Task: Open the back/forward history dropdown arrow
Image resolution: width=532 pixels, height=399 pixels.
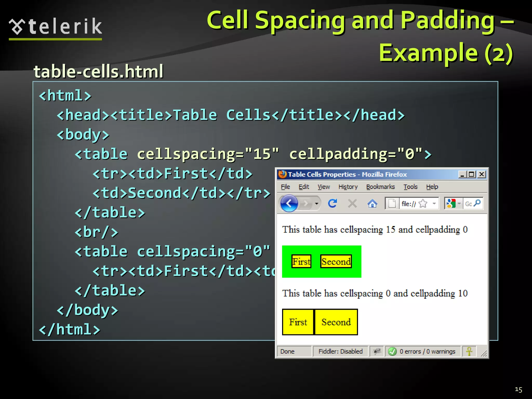Action: (316, 203)
